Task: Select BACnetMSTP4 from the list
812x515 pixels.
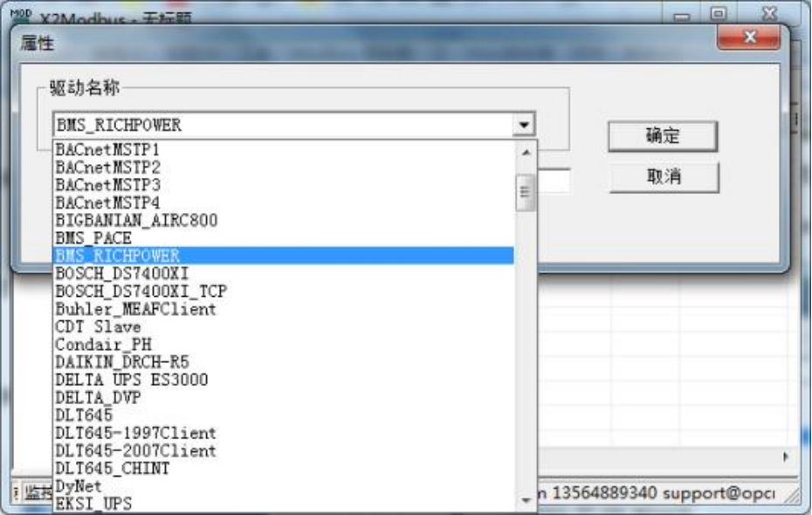Action: 283,203
